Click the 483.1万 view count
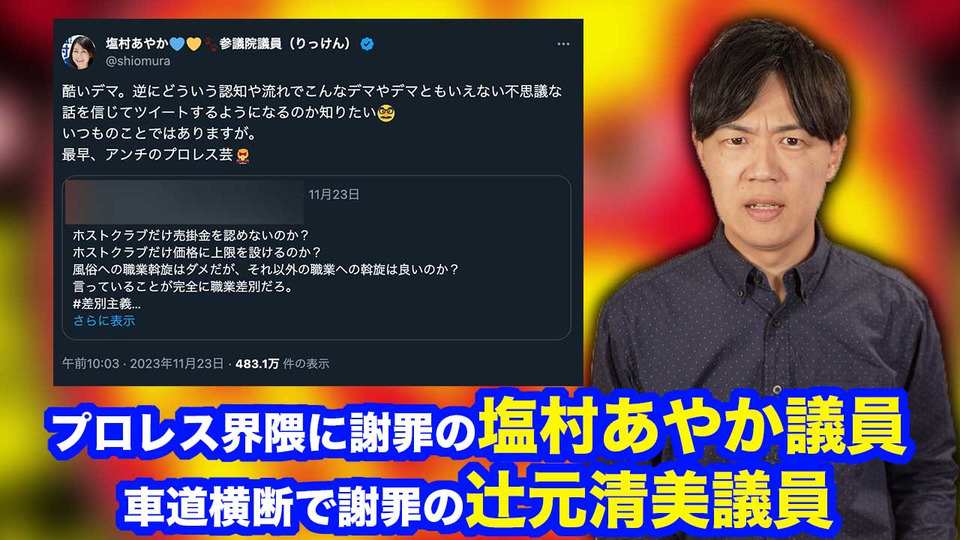The image size is (960, 540). [x=257, y=364]
